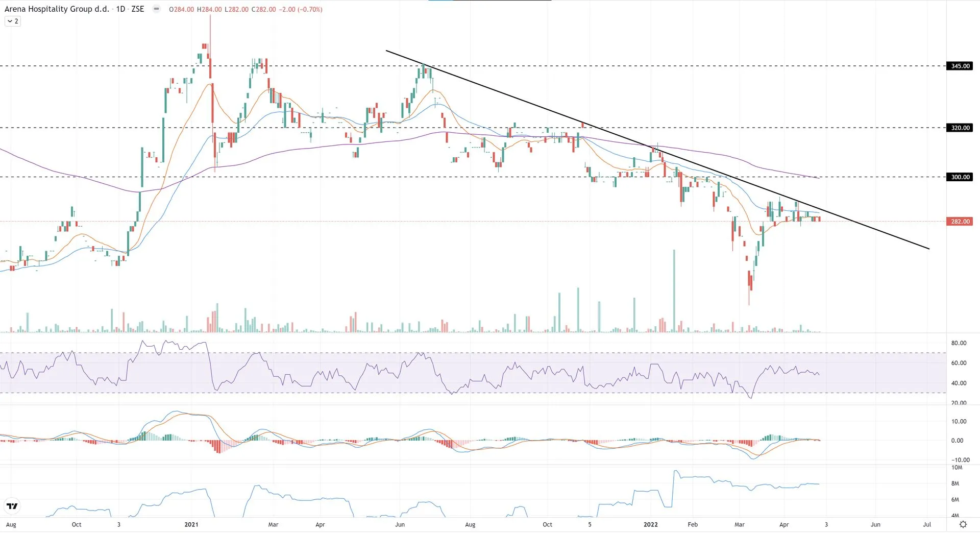Click the 80.00 level on RSI scale
980x533 pixels.
point(959,343)
